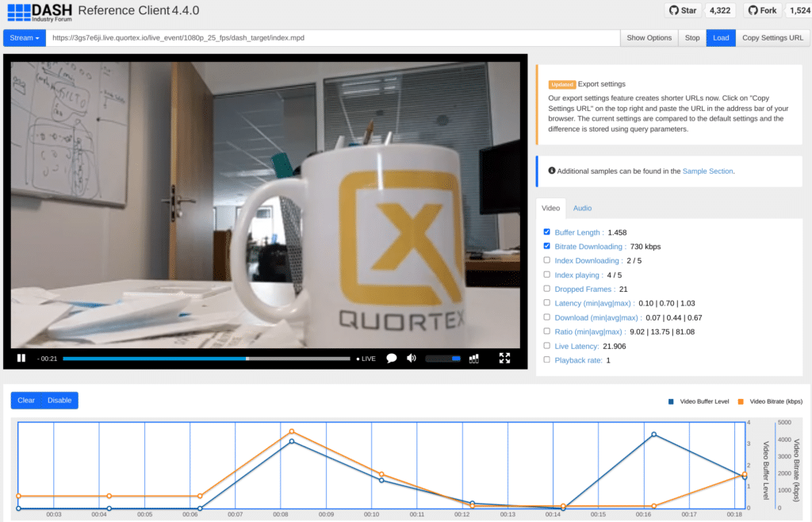Open the Stream dropdown
812x522 pixels.
pyautogui.click(x=25, y=38)
